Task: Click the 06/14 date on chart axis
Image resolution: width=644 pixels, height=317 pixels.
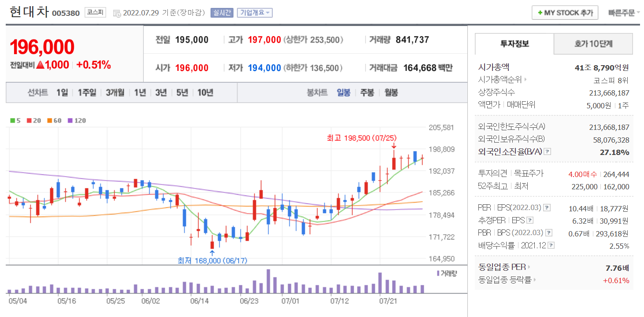Action: pyautogui.click(x=200, y=301)
